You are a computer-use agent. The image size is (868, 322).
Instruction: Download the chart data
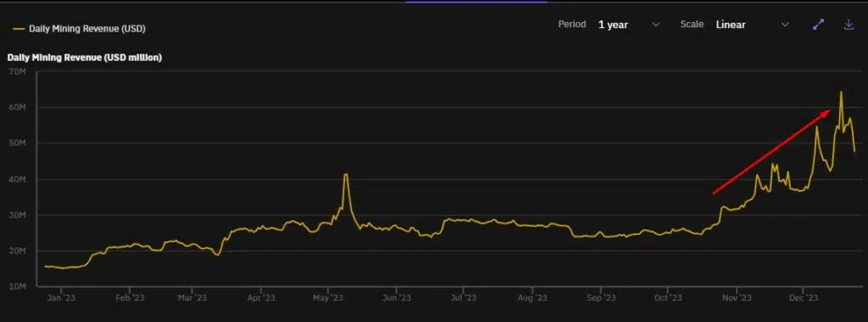pos(849,25)
